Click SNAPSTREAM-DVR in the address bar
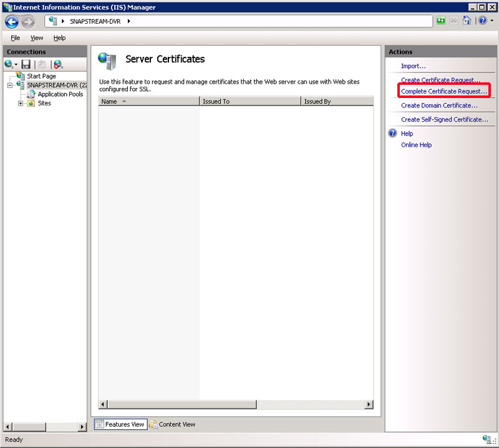This screenshot has width=499, height=448. pos(95,21)
